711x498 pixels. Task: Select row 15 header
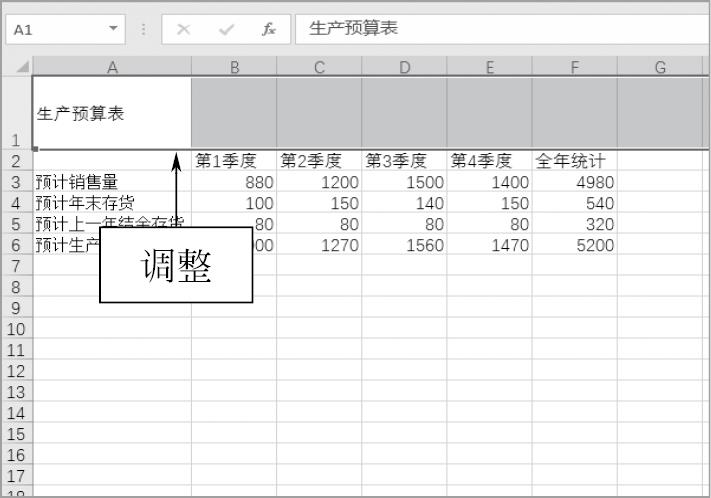pyautogui.click(x=17, y=434)
